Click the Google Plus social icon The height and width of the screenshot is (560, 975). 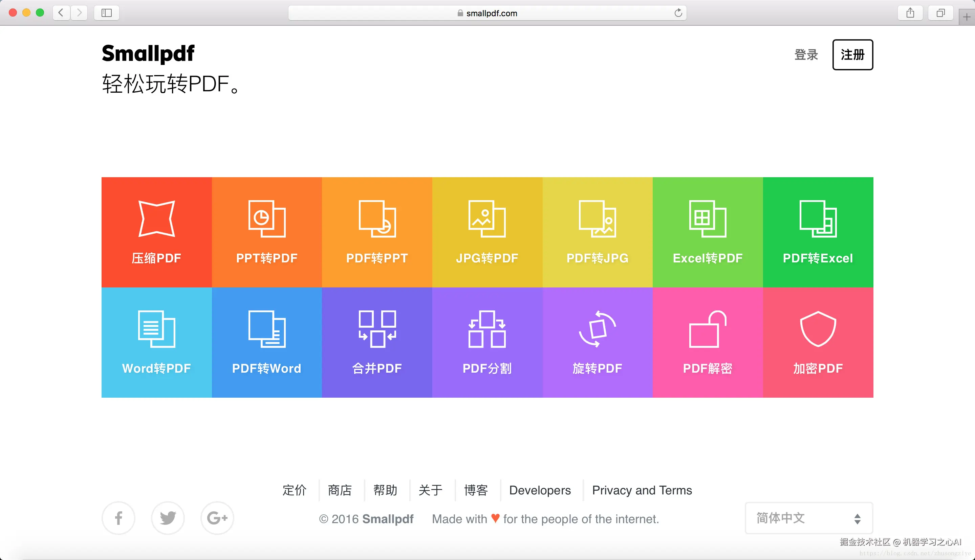click(x=217, y=518)
